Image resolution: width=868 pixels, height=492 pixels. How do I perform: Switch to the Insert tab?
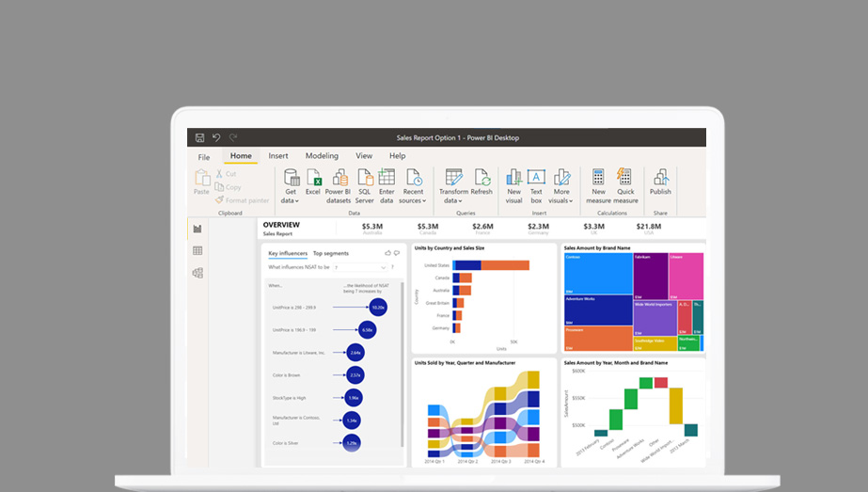(278, 155)
